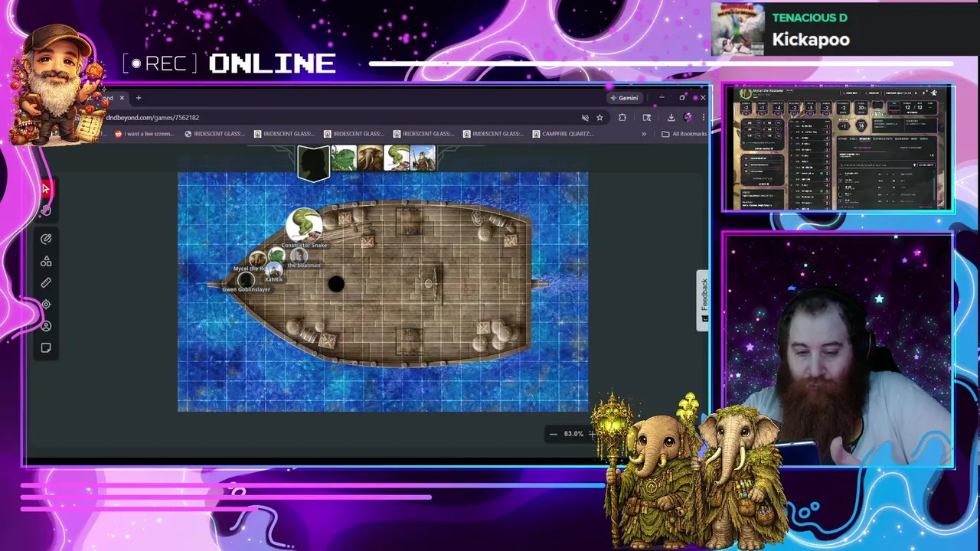This screenshot has height=551, width=980.
Task: Select the pointer tool in Maps toolbar
Action: [x=46, y=188]
